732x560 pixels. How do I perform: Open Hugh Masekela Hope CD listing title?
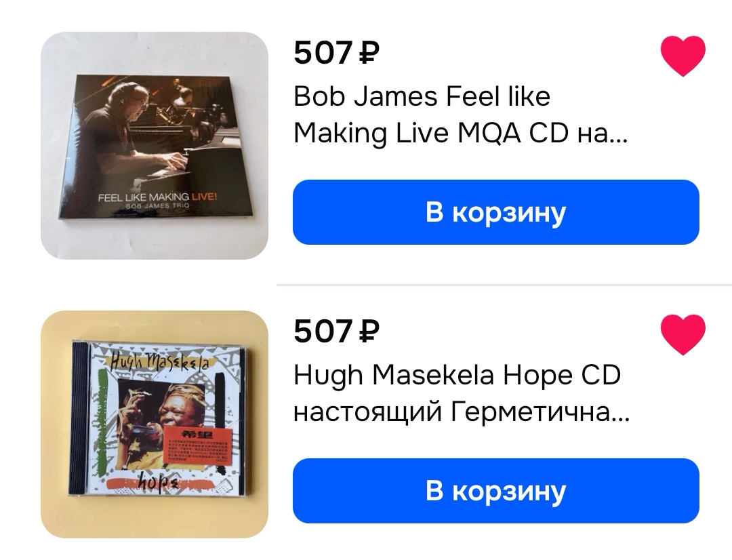point(462,393)
